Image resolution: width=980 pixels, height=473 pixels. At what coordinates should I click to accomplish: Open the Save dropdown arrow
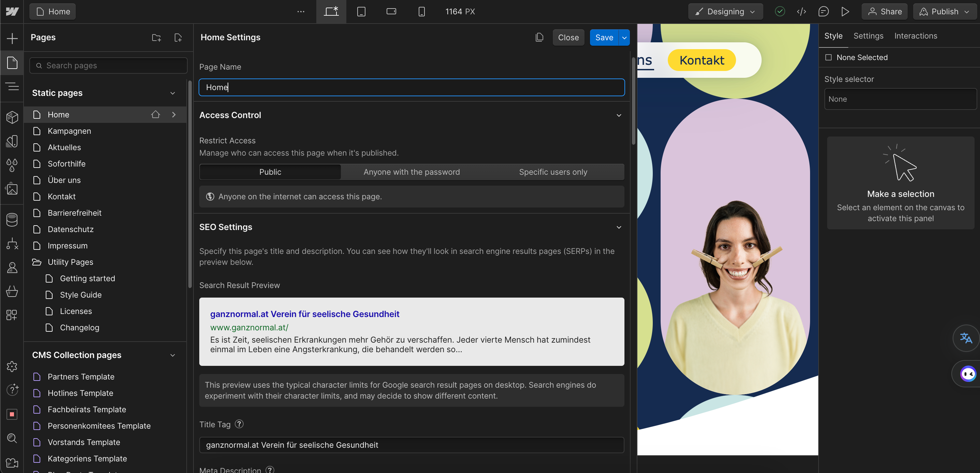point(624,37)
